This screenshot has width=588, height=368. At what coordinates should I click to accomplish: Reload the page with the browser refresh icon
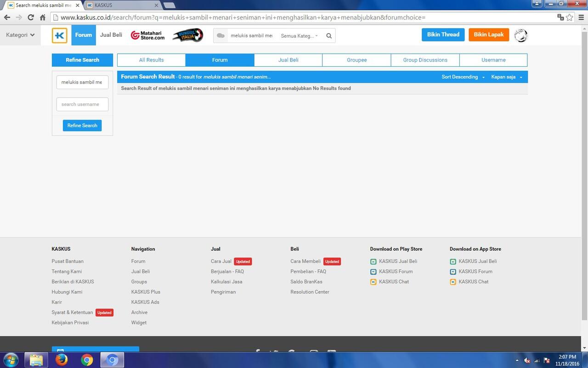[x=31, y=17]
